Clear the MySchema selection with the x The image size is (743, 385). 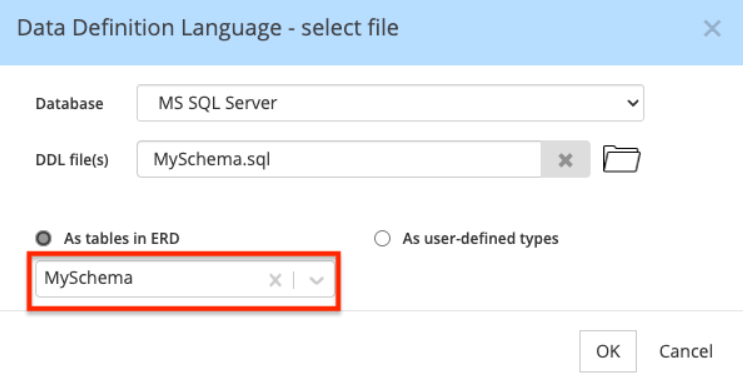tap(275, 280)
